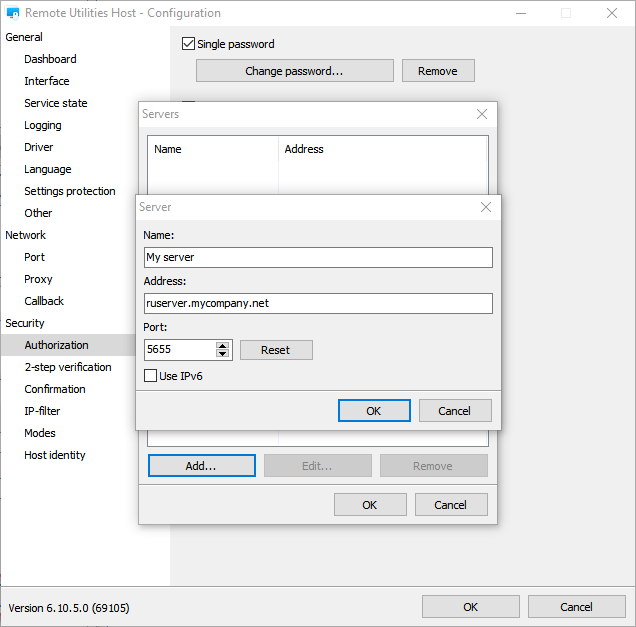Screen dimensions: 636x627
Task: Select Service state in the sidebar
Action: coord(56,103)
